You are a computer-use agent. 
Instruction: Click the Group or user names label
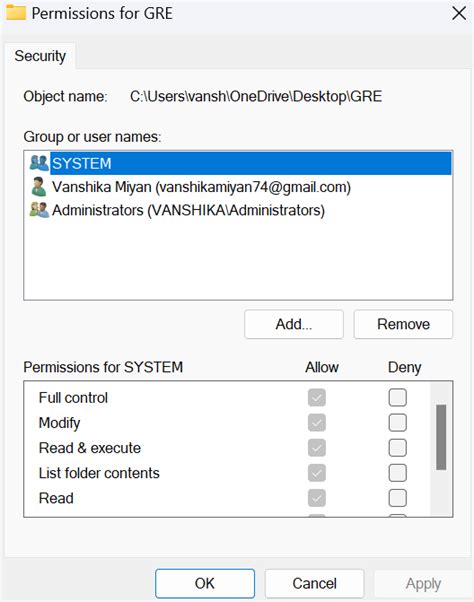(x=92, y=137)
